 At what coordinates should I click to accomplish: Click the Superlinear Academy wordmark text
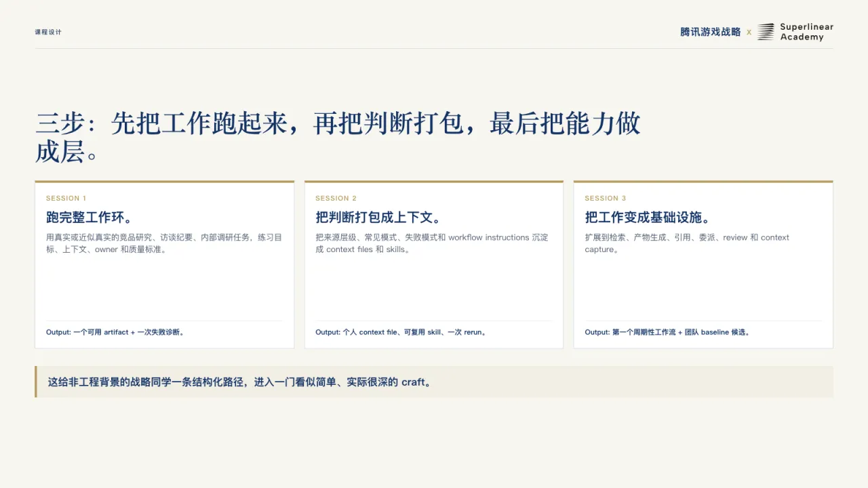point(806,32)
